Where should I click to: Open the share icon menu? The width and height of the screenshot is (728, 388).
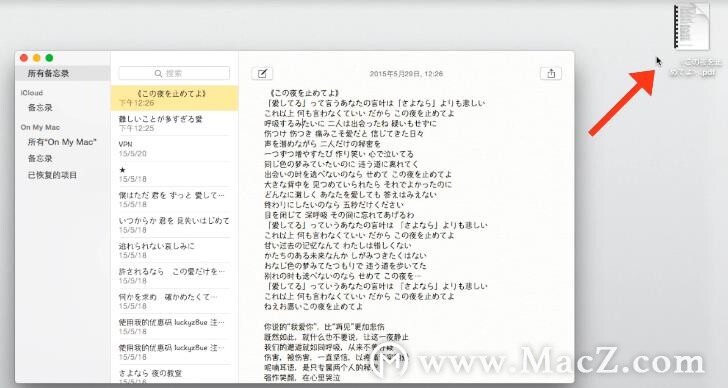(551, 73)
